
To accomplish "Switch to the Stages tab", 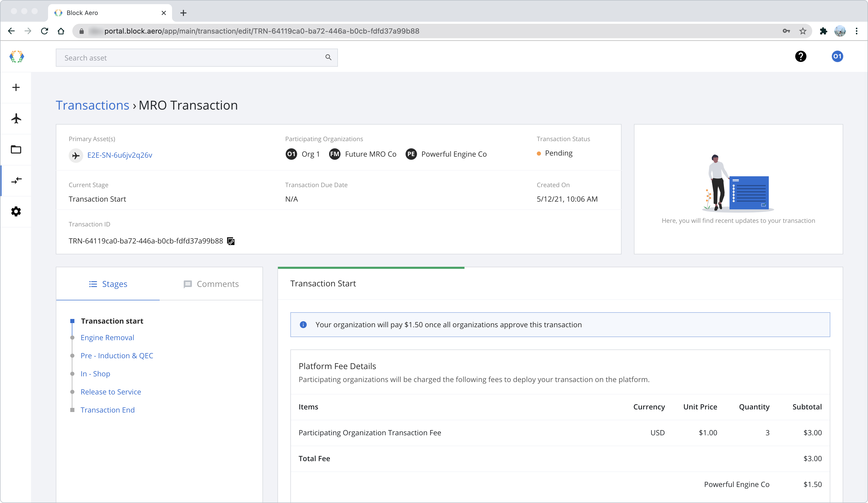I will (108, 284).
